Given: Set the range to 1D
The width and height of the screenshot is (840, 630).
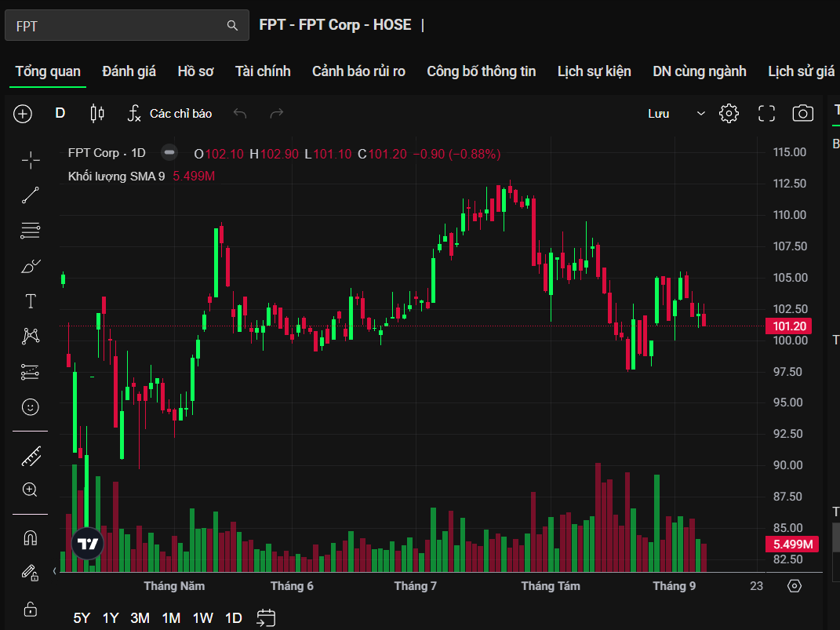Looking at the screenshot, I should coord(234,618).
